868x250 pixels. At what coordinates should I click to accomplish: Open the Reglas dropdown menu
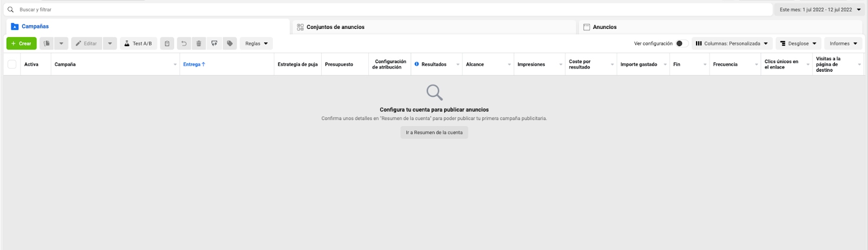(256, 43)
